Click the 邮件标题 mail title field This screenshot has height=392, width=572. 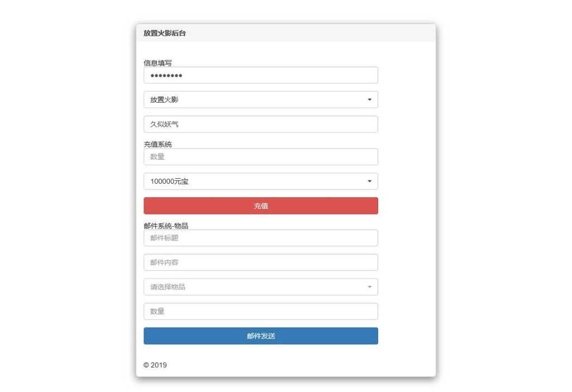click(260, 237)
